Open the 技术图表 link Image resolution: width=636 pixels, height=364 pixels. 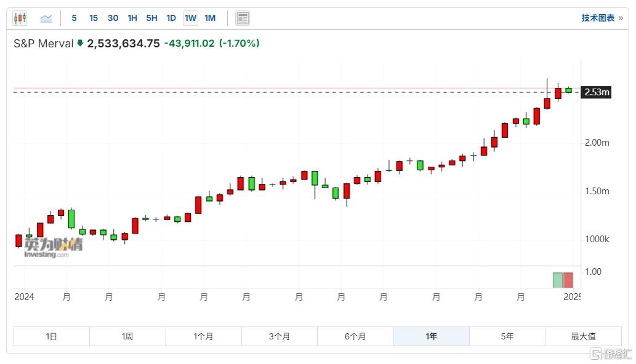pos(602,18)
